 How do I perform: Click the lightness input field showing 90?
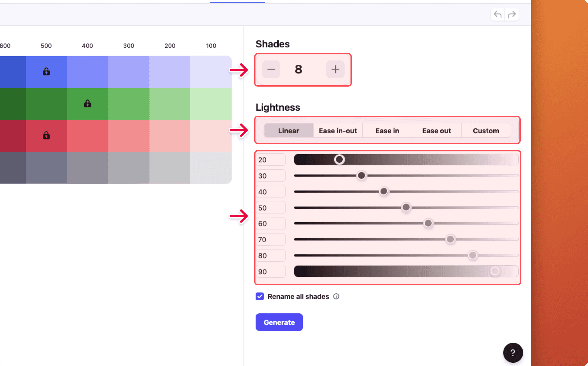[x=270, y=272]
